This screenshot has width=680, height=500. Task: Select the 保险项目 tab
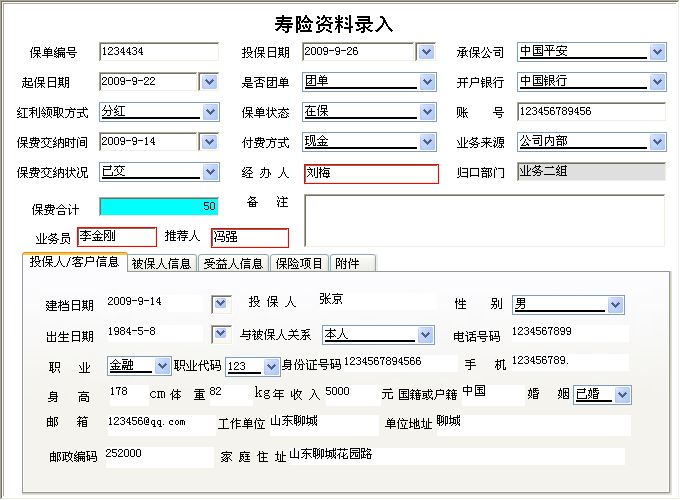[300, 264]
